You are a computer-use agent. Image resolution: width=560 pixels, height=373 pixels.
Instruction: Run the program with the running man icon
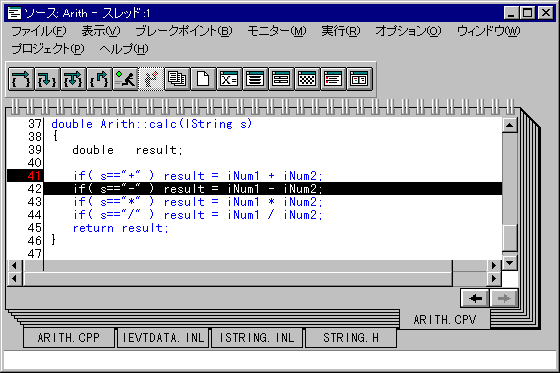coord(125,79)
